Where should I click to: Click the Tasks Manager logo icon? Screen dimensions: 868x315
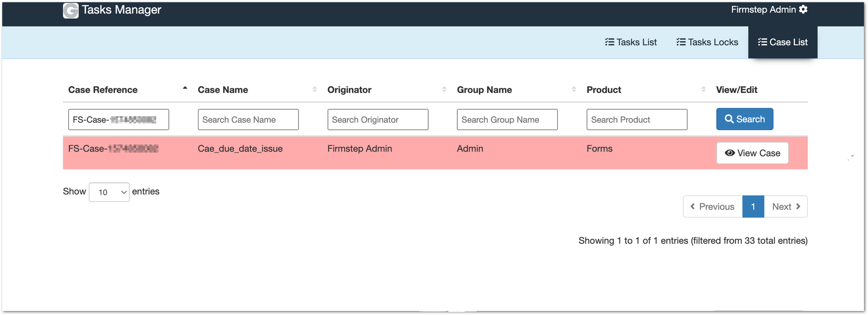tap(70, 10)
